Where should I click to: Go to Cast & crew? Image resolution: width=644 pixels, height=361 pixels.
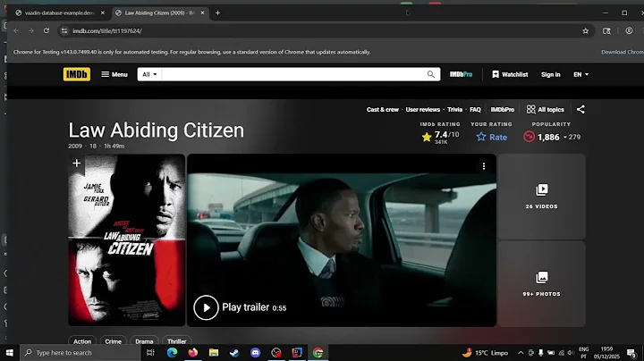[x=383, y=110]
